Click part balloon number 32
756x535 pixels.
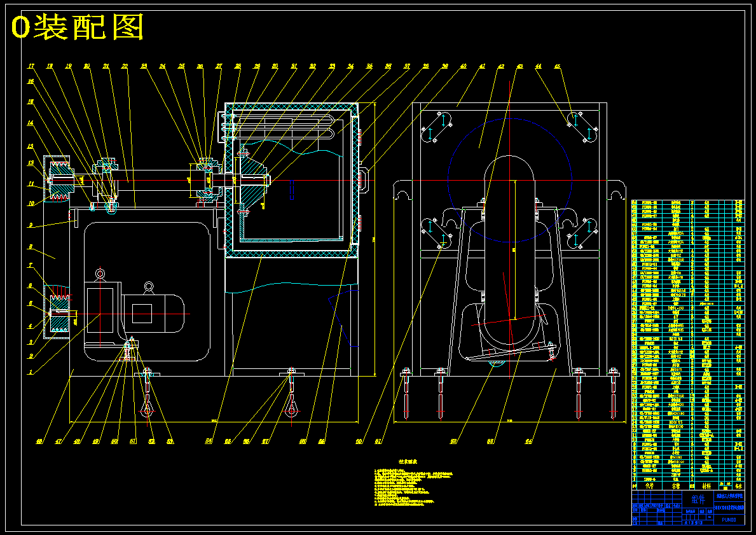[x=313, y=66]
